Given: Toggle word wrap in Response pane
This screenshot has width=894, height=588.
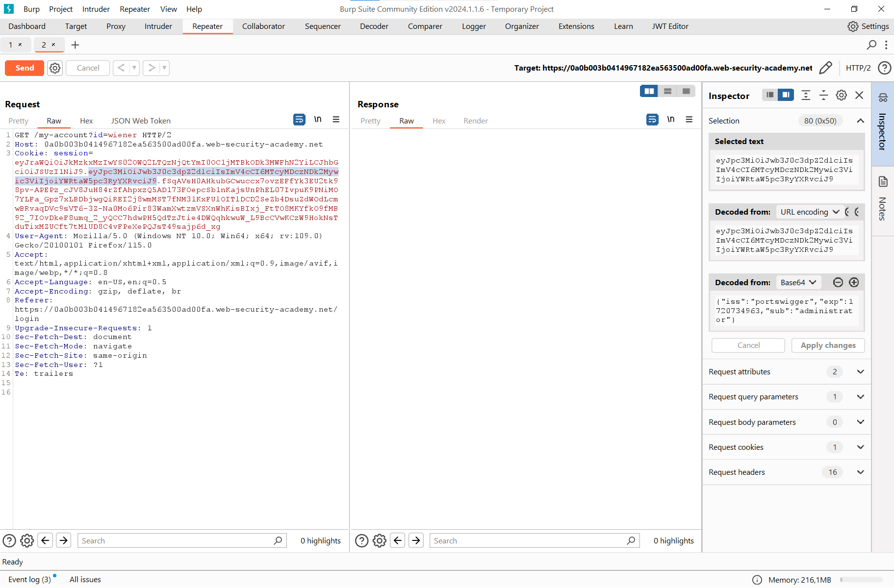Looking at the screenshot, I should [652, 120].
